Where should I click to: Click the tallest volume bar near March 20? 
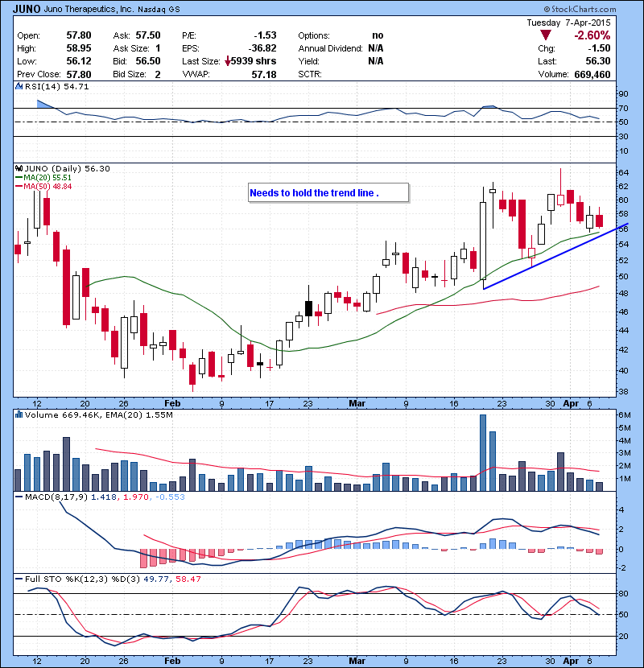point(483,452)
